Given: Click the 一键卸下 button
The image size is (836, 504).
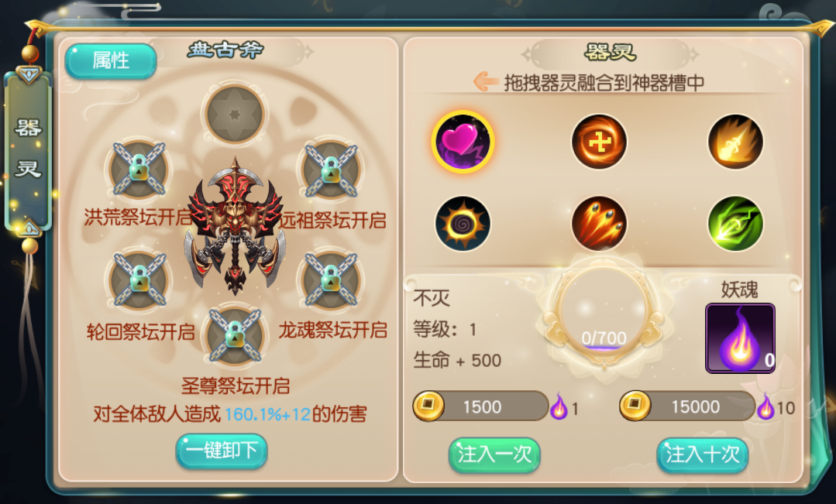Looking at the screenshot, I should pos(222,451).
